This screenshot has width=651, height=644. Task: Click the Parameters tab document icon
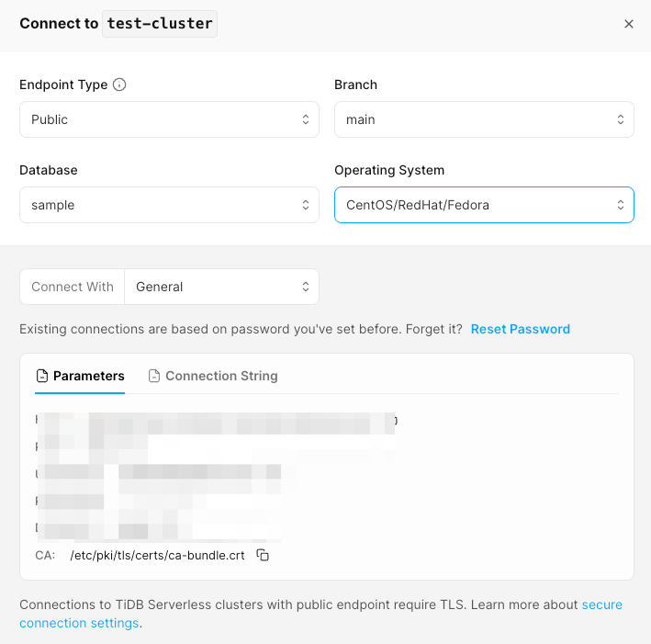[41, 376]
